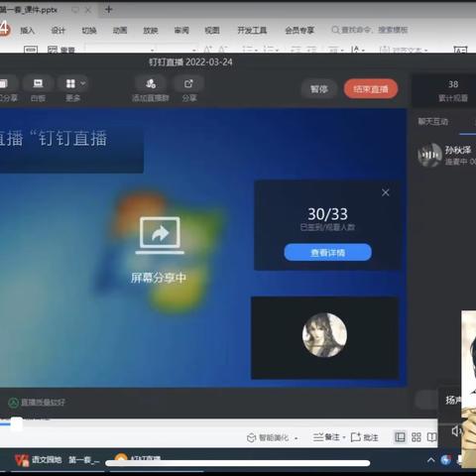Focus the 查找命令、搜索模板 search box
Screen dimensions: 476x476
pyautogui.click(x=370, y=30)
